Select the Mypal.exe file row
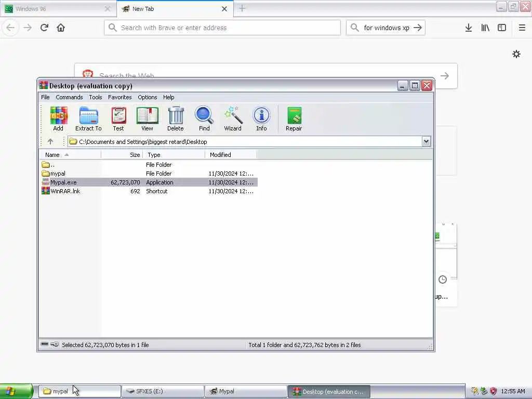The height and width of the screenshot is (399, 532). click(149, 182)
